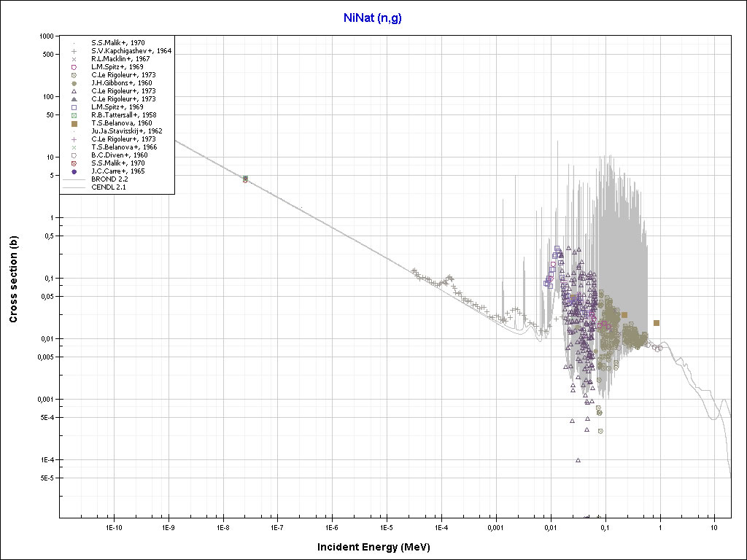
Task: Click the plus marker beside S.V.Kapchigashev+, 1964
Action: click(74, 51)
